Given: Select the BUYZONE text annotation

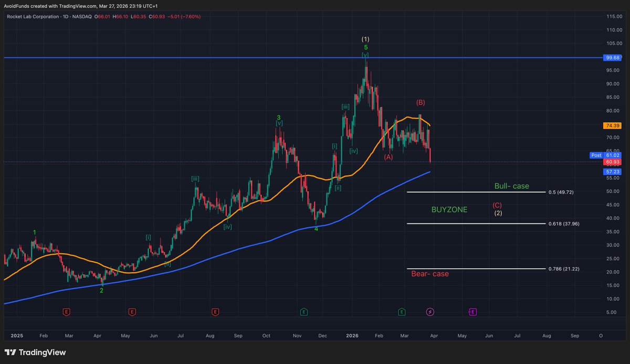Looking at the screenshot, I should [449, 209].
